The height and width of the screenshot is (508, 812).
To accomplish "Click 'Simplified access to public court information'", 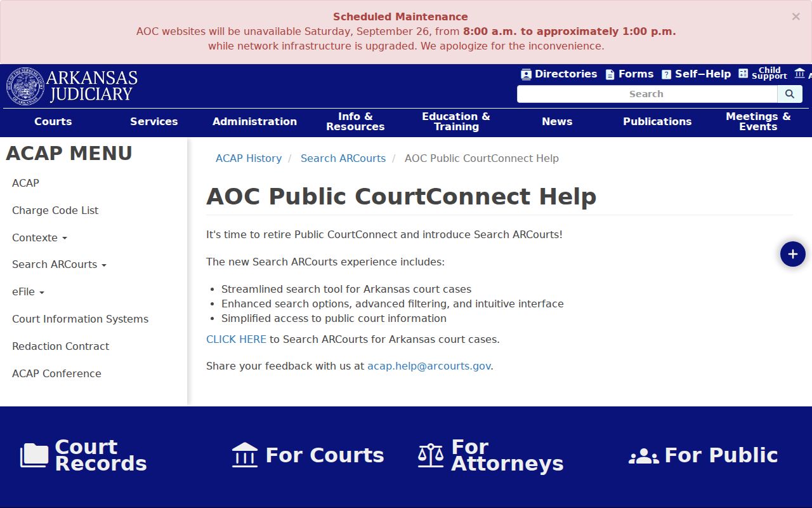I will (334, 318).
